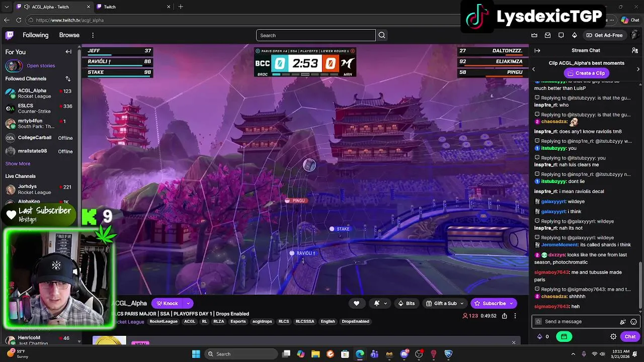Screen dimensions: 644x362
Task: Open the chat community users list icon
Action: tap(635, 50)
